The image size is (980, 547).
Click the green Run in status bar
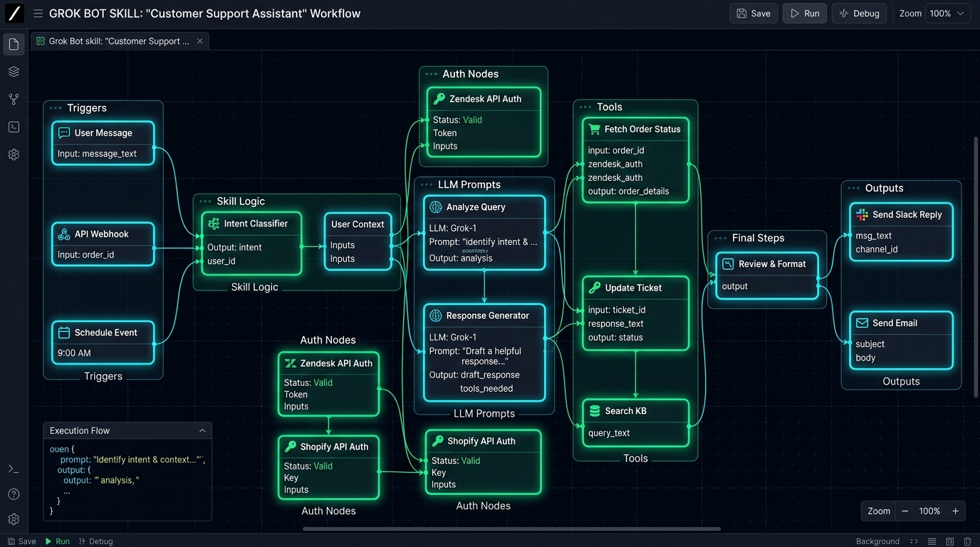[x=58, y=541]
